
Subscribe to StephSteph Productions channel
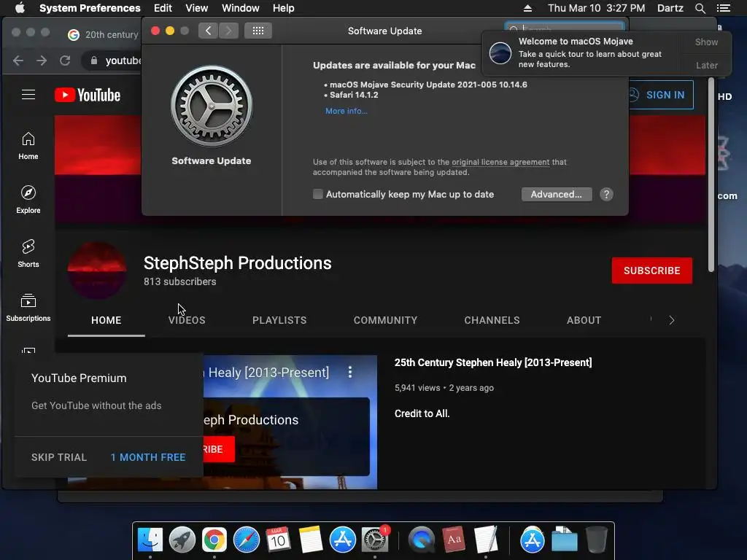[x=651, y=271]
